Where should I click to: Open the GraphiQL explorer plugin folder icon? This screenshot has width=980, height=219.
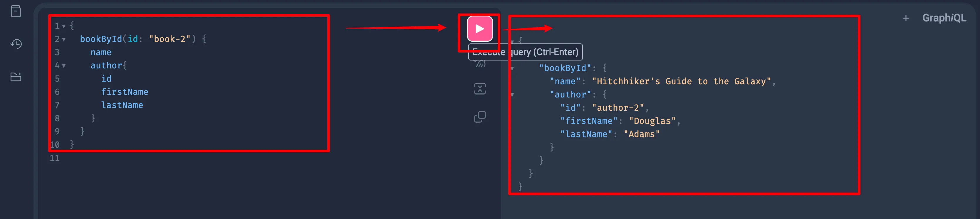coord(16,77)
